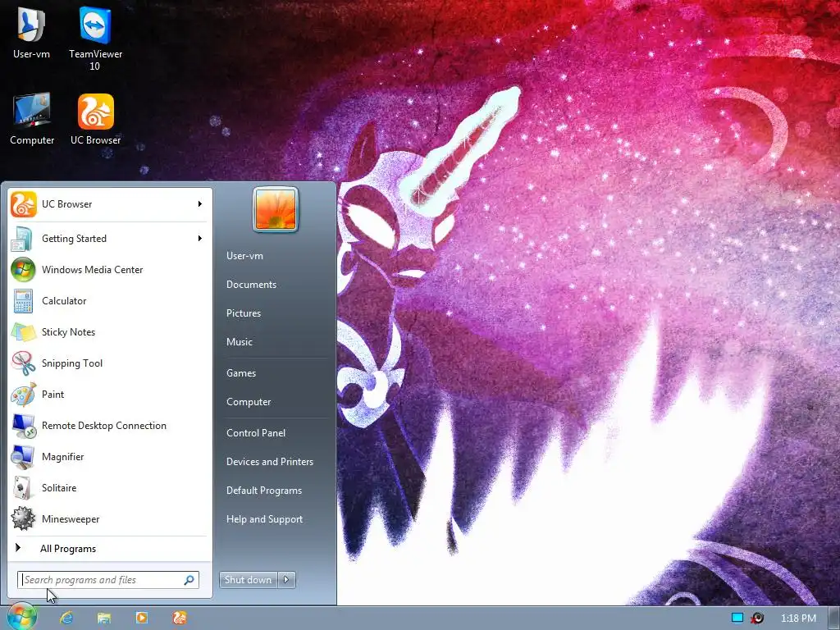Launch Calculator text entry
This screenshot has height=630, width=840.
click(x=64, y=301)
